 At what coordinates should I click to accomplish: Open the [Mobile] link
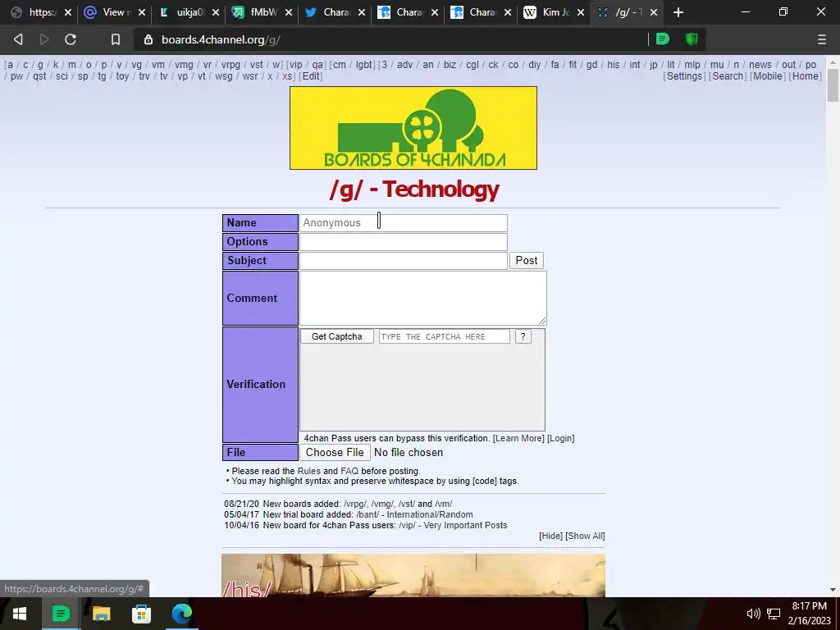pos(768,76)
